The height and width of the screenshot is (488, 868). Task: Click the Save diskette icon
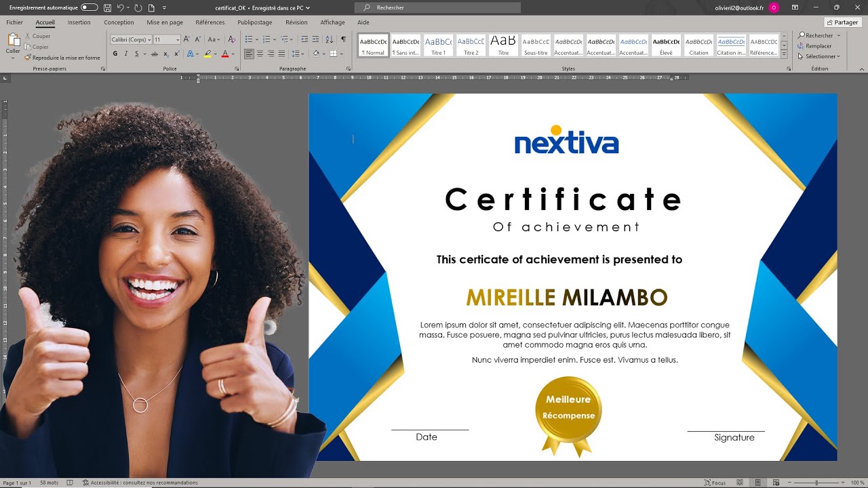[107, 7]
